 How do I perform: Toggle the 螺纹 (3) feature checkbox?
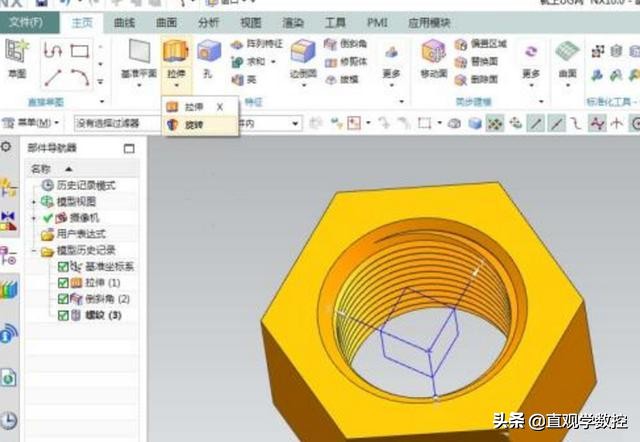(63, 315)
